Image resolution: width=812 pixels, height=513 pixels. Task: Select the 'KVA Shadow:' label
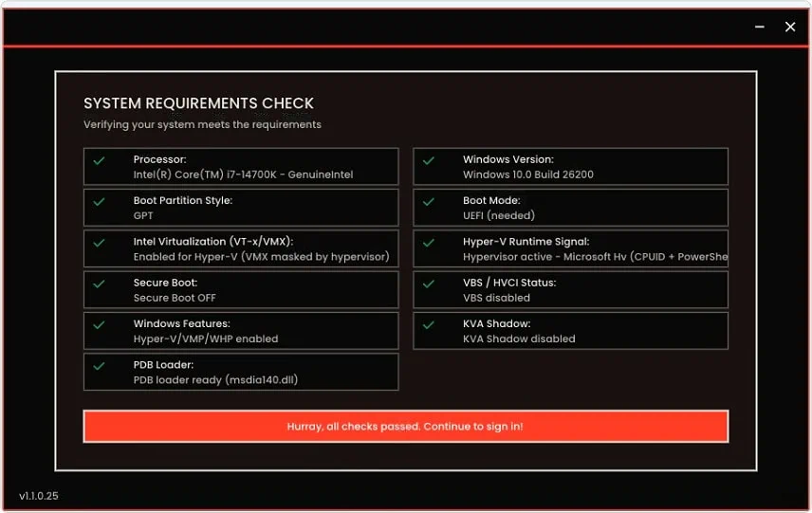click(496, 323)
